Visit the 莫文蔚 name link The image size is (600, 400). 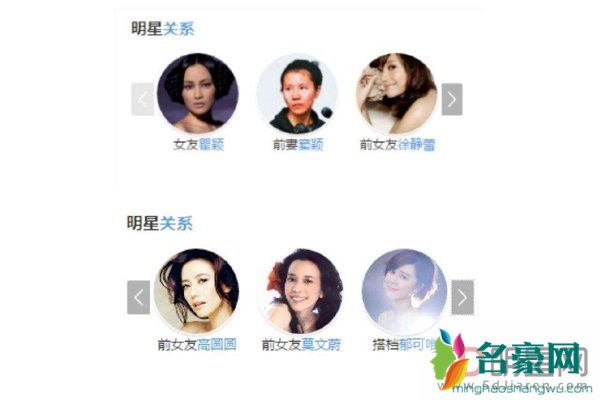[321, 344]
